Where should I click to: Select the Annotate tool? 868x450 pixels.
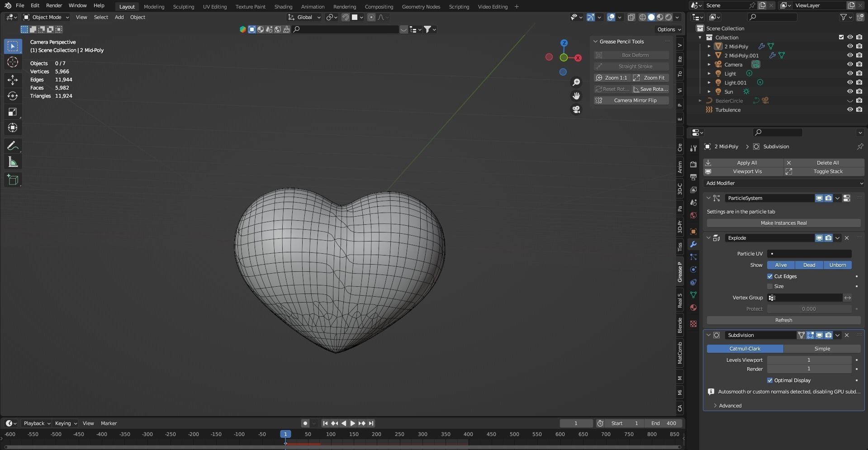click(12, 146)
